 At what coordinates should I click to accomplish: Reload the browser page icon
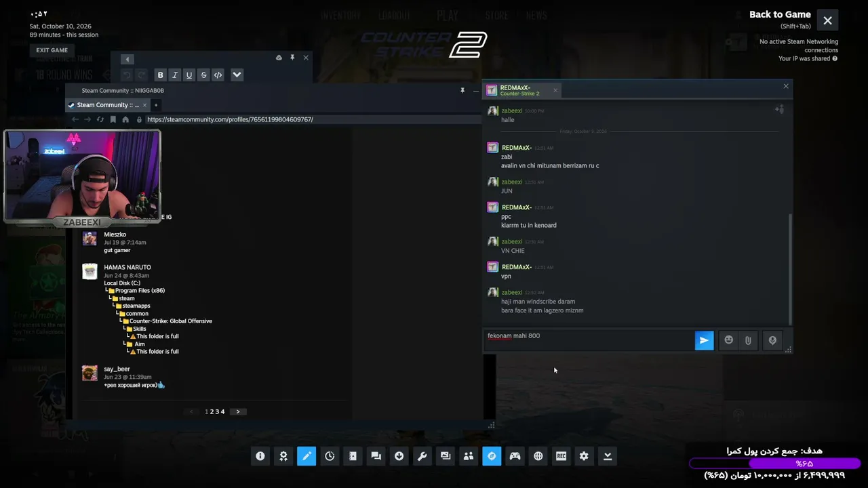coord(100,119)
